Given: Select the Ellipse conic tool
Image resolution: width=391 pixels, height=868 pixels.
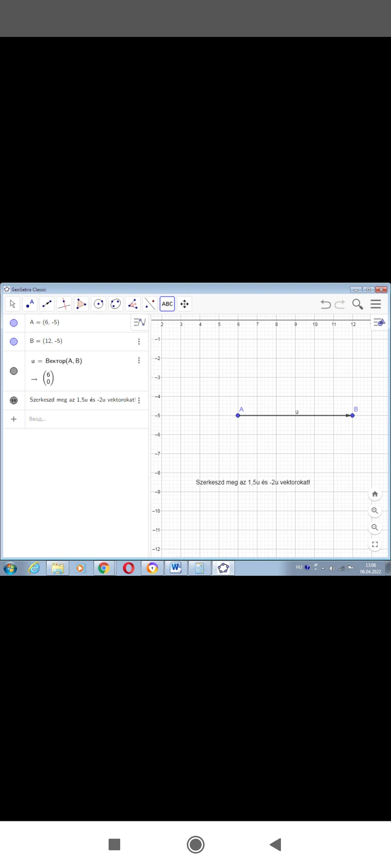Looking at the screenshot, I should pos(115,304).
